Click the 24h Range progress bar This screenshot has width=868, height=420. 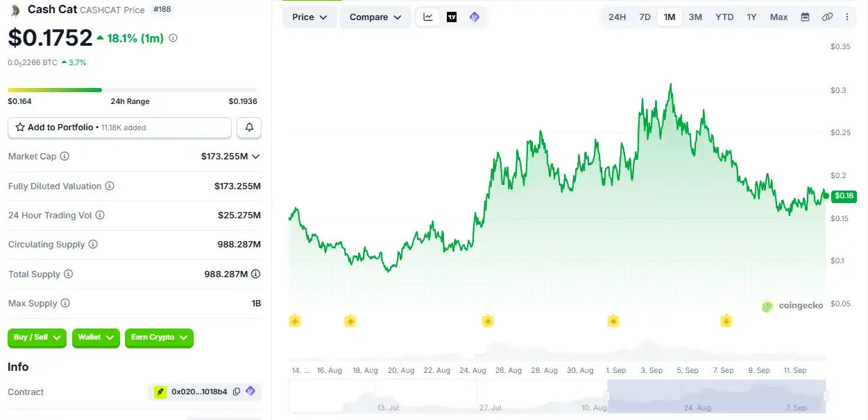coord(133,89)
